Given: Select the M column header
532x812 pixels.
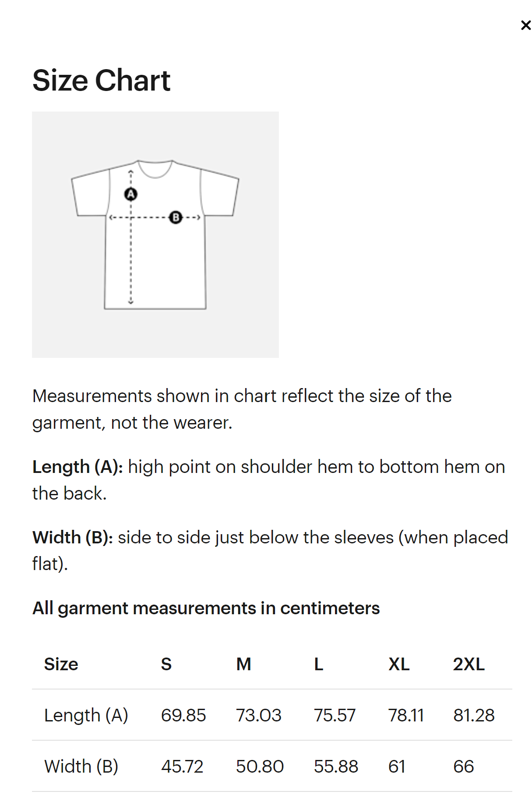Looking at the screenshot, I should (244, 664).
